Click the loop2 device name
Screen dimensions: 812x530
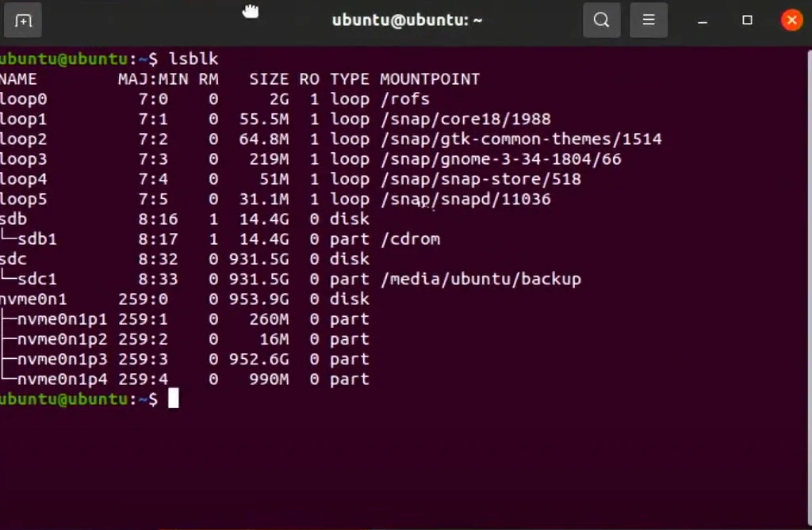point(23,139)
